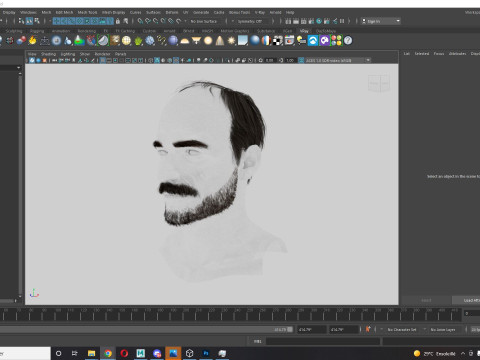This screenshot has height=360, width=480.
Task: Switch to the Substance shelf tab
Action: (266, 31)
